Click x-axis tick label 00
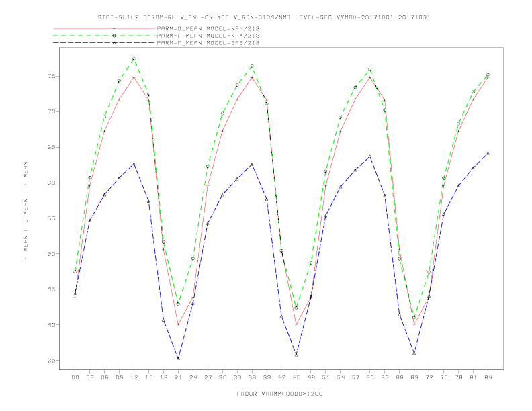The image size is (532, 411). [x=75, y=377]
